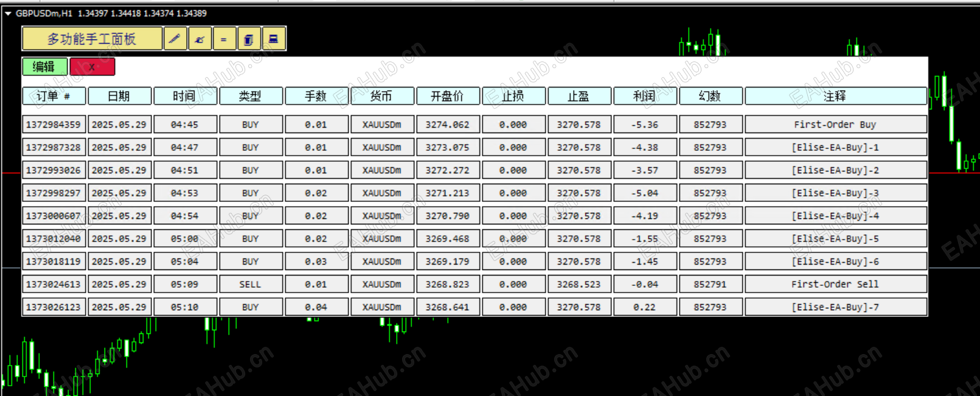The height and width of the screenshot is (396, 980).
Task: Click the hand-writing icon next to the pencil
Action: (200, 39)
